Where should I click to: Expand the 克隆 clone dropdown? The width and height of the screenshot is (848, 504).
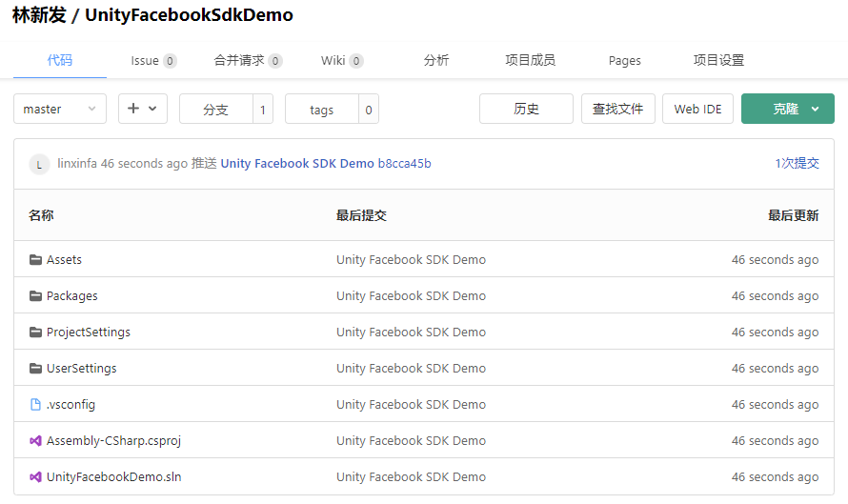click(815, 109)
